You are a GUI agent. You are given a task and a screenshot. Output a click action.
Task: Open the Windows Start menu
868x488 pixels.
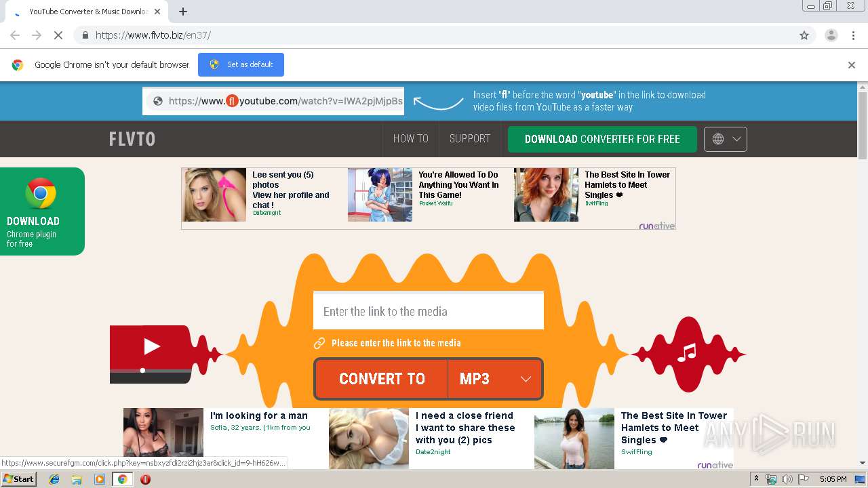(x=19, y=479)
